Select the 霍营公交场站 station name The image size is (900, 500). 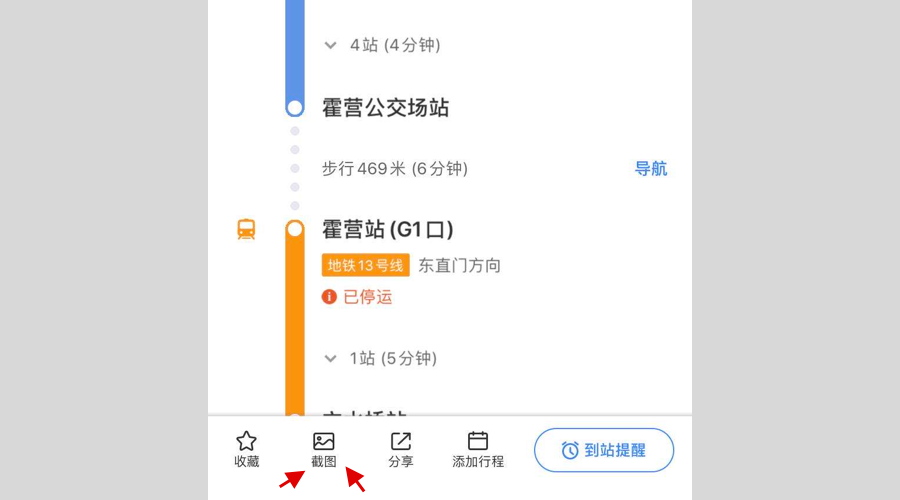tap(385, 108)
